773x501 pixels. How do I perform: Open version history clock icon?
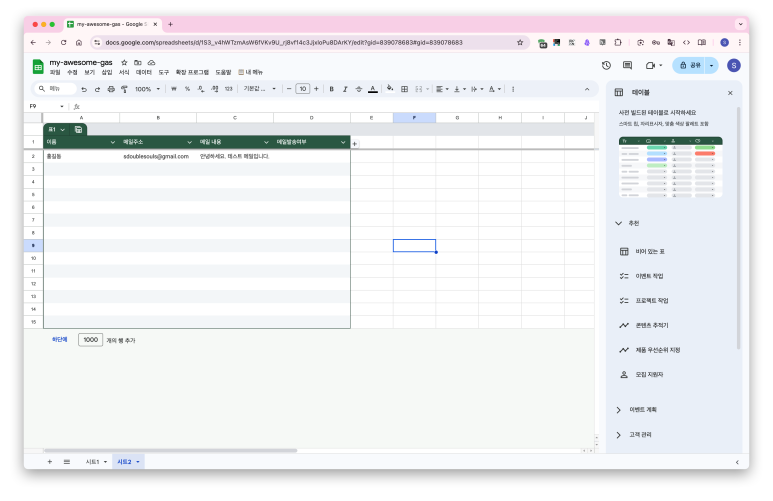[606, 65]
